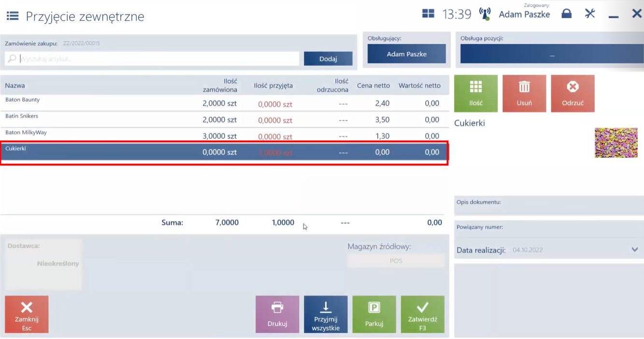This screenshot has width=644, height=339.
Task: Click the Usuń trash button
Action: pos(524,93)
